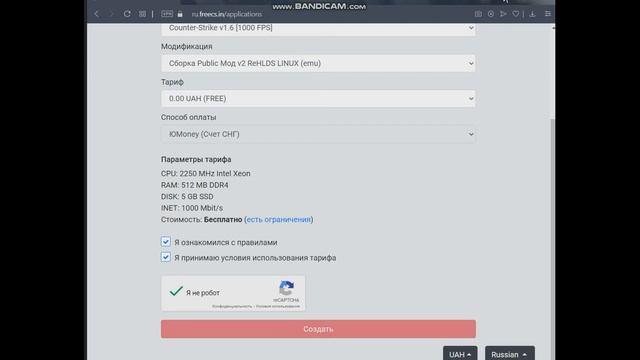Click the 'RAM: 512 MB DDR4' line
Screen dimensions: 640x360
pos(195,185)
